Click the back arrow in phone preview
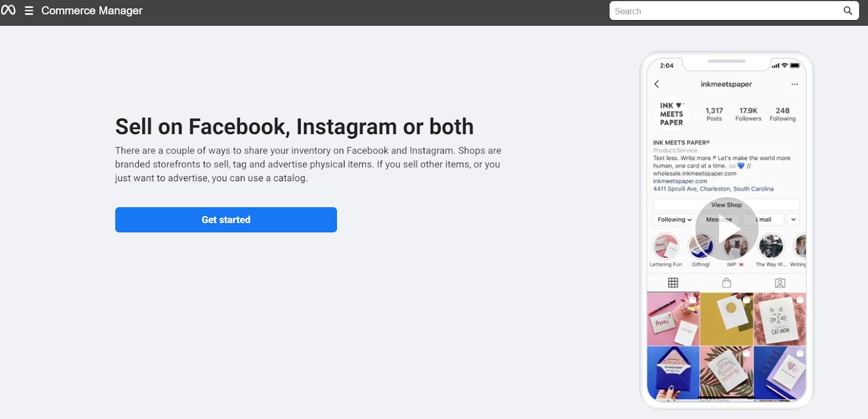The width and height of the screenshot is (868, 419). pyautogui.click(x=656, y=84)
